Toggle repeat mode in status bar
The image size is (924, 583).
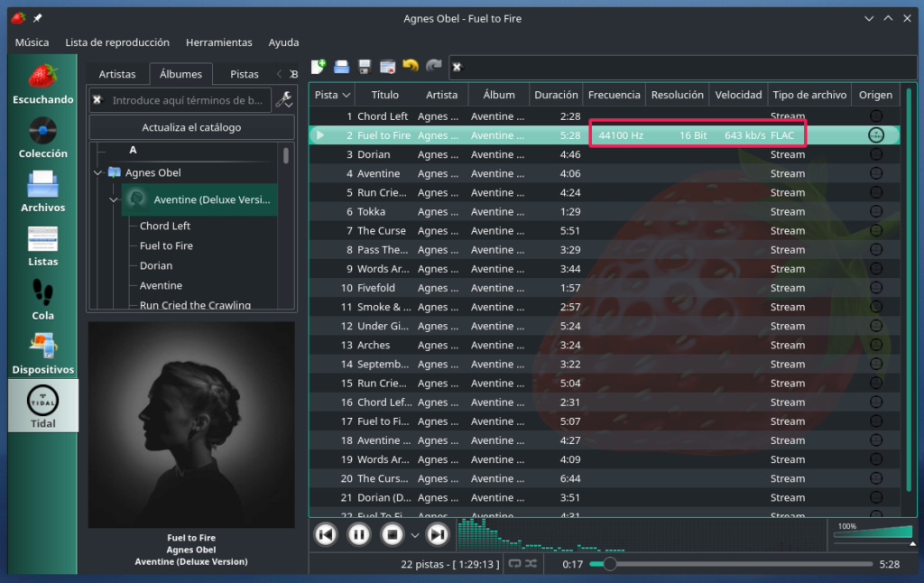pos(514,563)
